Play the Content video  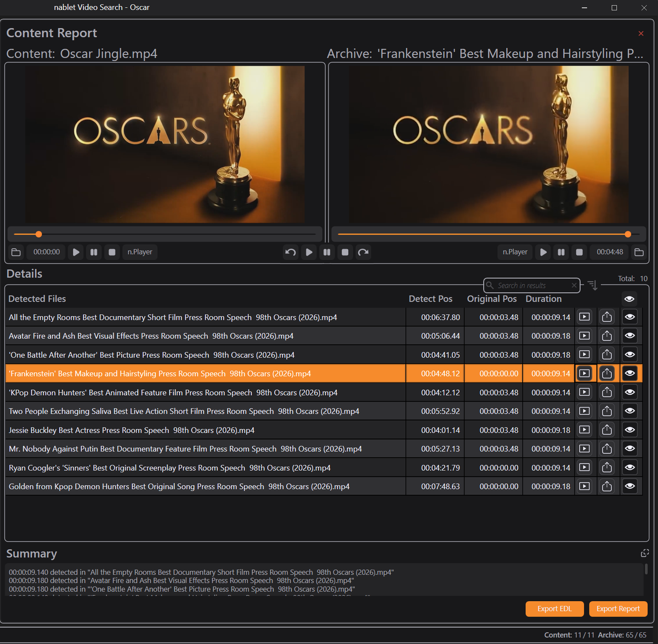(76, 252)
